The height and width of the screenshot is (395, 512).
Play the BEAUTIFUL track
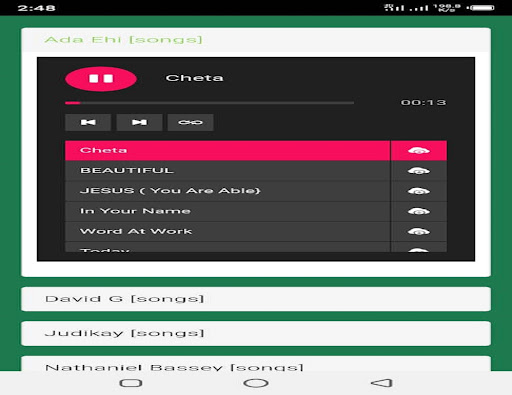[x=228, y=171]
